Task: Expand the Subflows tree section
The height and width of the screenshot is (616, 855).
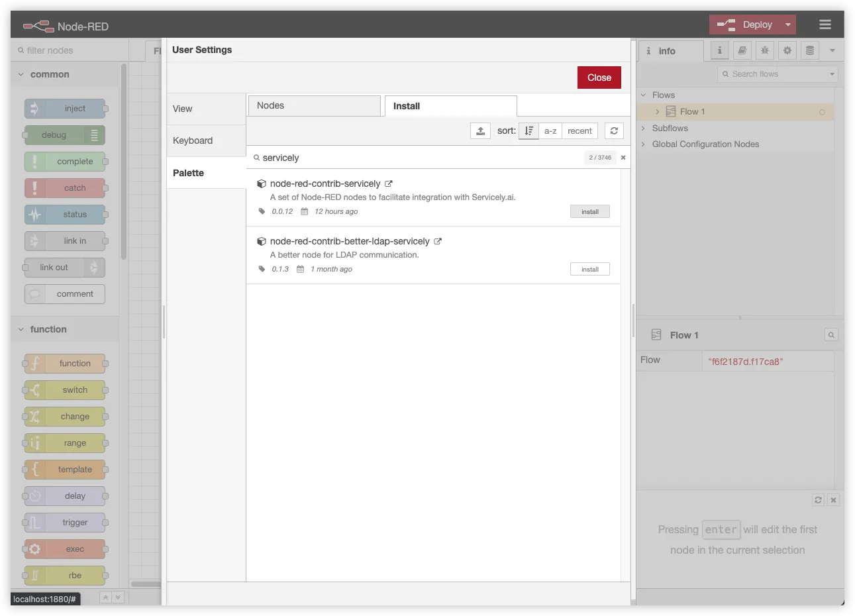Action: (643, 128)
